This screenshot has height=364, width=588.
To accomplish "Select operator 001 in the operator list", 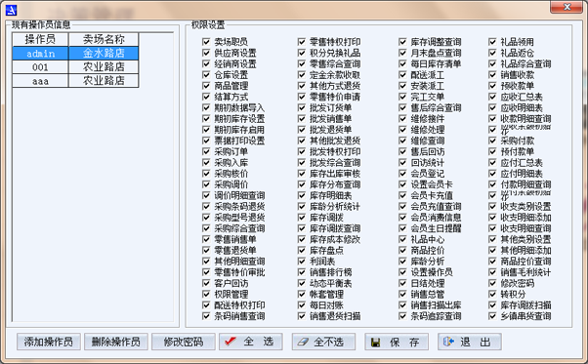I will tap(75, 67).
